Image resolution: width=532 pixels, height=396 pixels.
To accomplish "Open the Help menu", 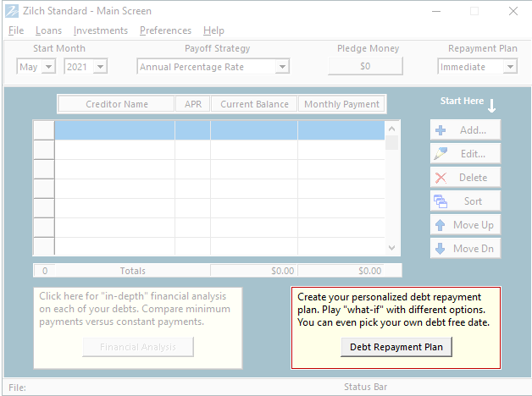I will tap(213, 30).
